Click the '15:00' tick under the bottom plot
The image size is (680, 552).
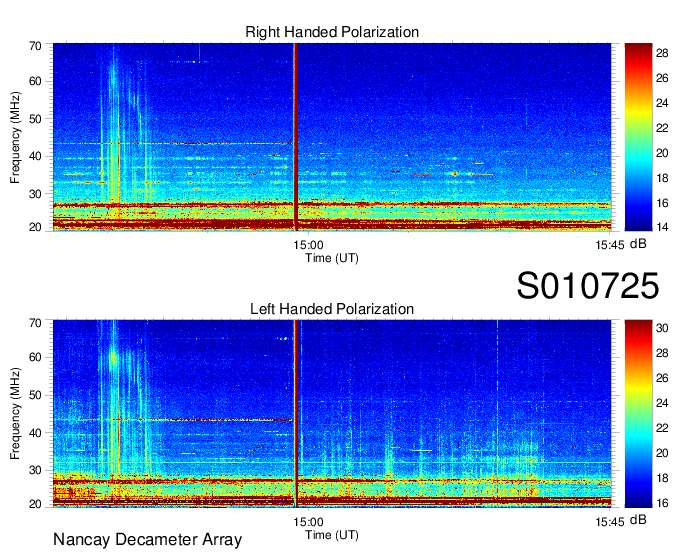308,522
